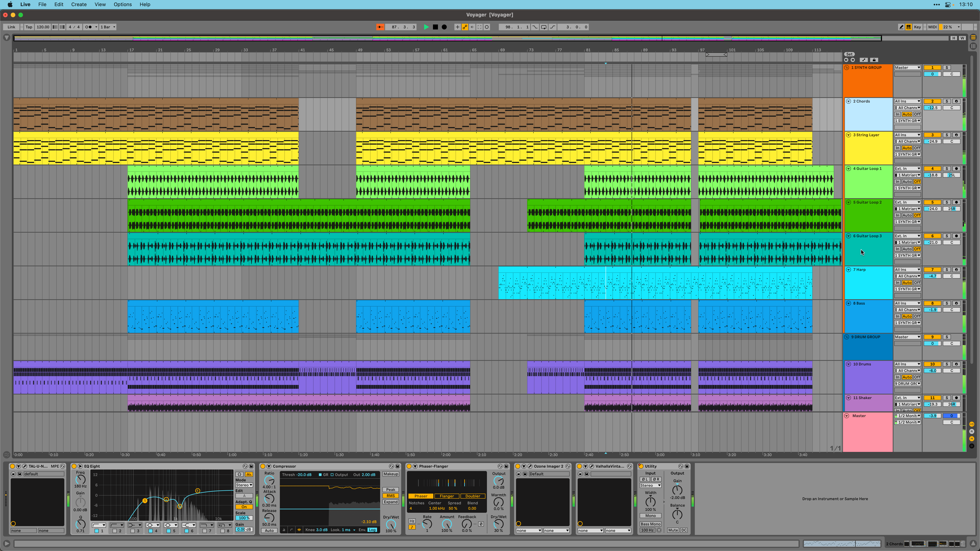Click the 4 Guitar Loop 1 pan control 25L
Screen dimensions: 980x551
pyautogui.click(x=951, y=175)
